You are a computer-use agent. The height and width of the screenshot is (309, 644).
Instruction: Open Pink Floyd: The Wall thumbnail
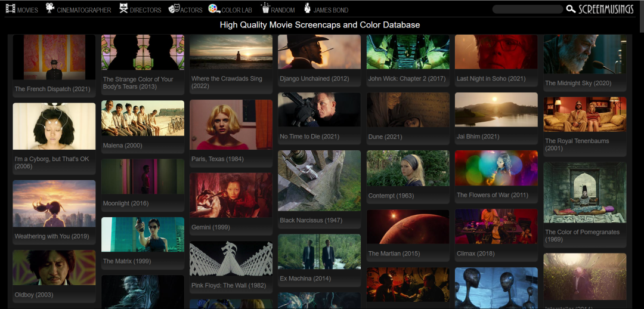(231, 258)
